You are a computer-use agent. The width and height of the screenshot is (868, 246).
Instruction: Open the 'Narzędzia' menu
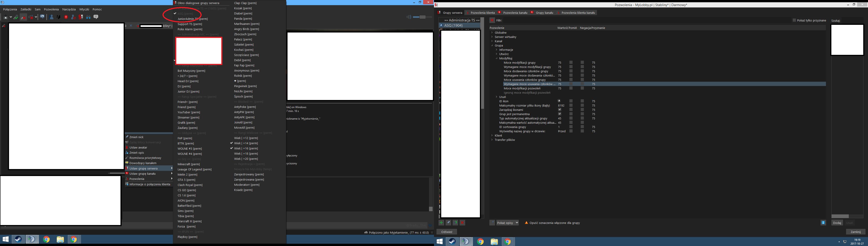point(69,9)
